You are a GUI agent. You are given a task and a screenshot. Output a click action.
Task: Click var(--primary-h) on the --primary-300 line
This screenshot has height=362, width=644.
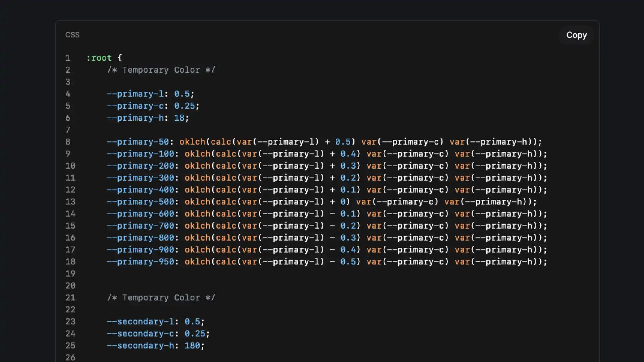pos(496,178)
